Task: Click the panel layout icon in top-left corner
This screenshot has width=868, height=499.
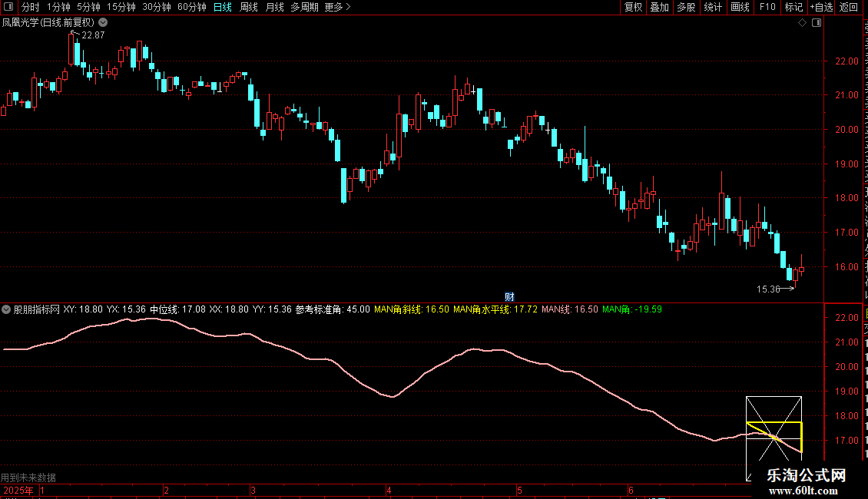Action: [x=8, y=7]
